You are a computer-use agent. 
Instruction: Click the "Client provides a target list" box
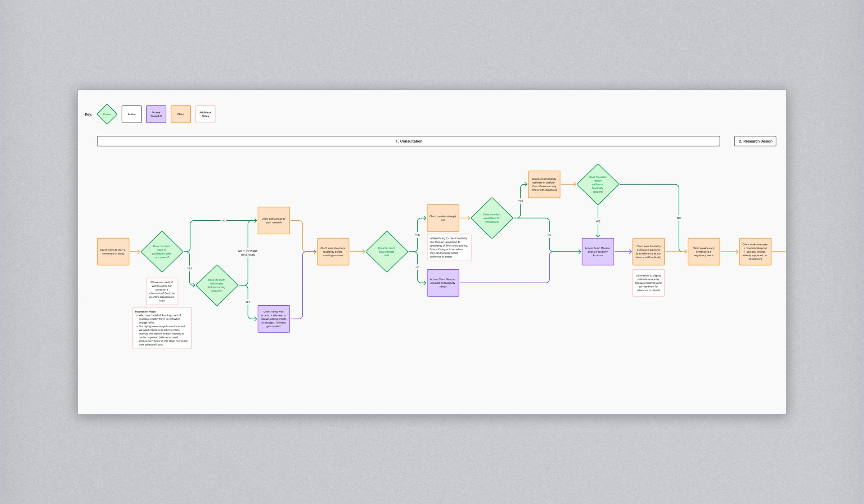click(443, 218)
